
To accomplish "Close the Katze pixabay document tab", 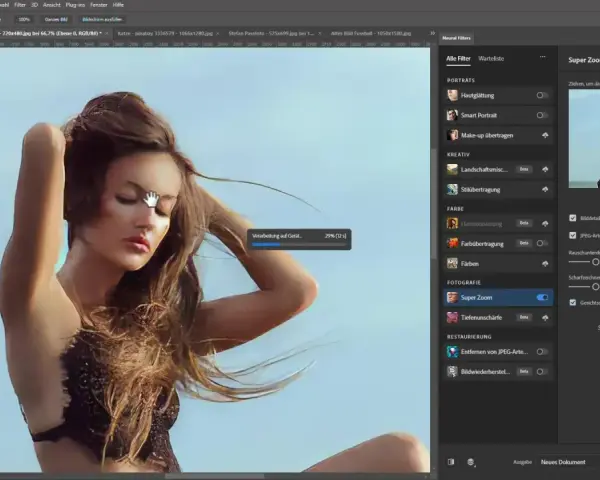I will tap(218, 34).
